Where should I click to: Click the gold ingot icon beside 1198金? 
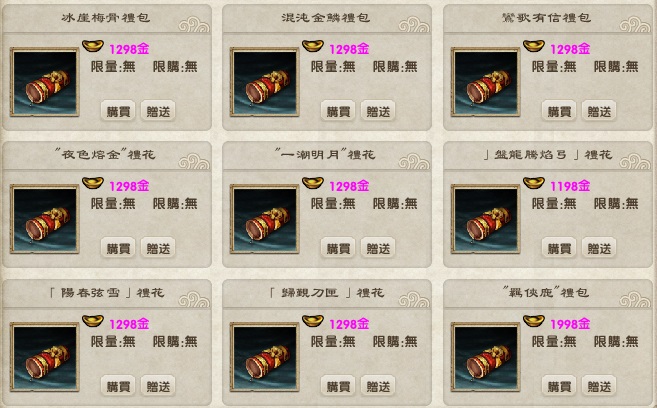[x=534, y=183]
